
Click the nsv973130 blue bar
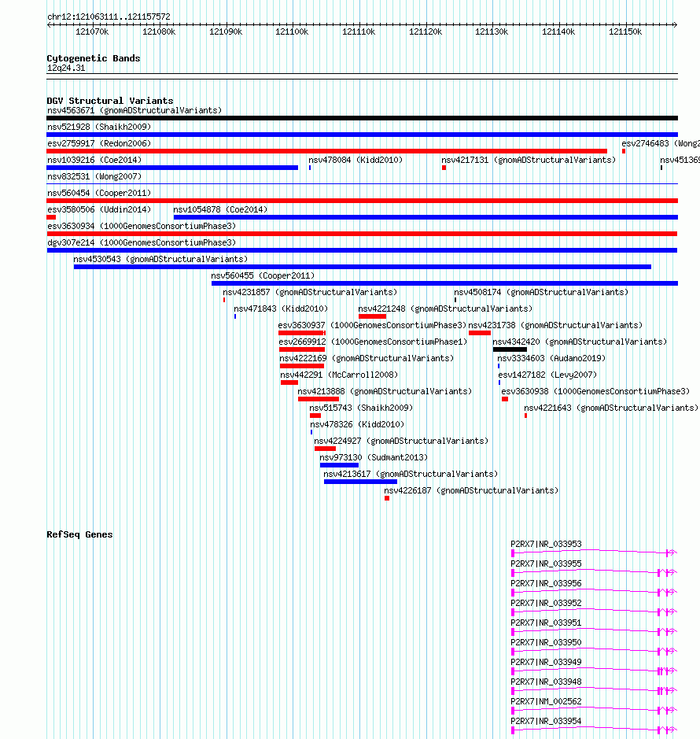click(x=339, y=465)
